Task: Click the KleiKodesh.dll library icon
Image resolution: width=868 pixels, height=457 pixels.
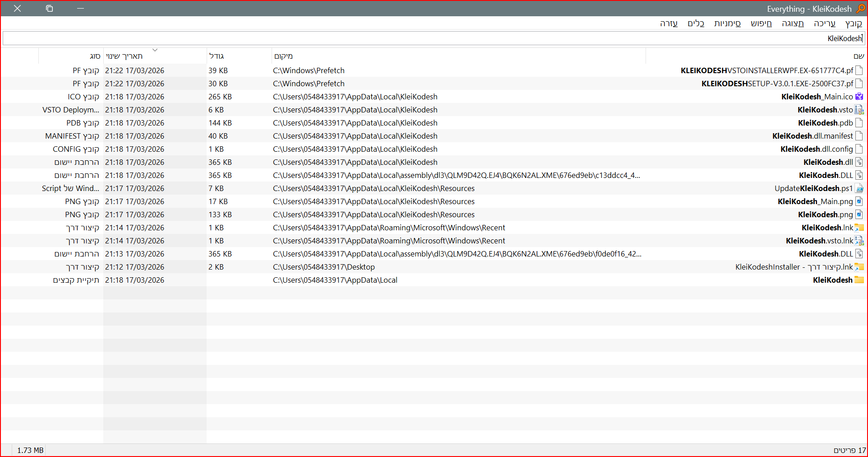Action: click(859, 162)
